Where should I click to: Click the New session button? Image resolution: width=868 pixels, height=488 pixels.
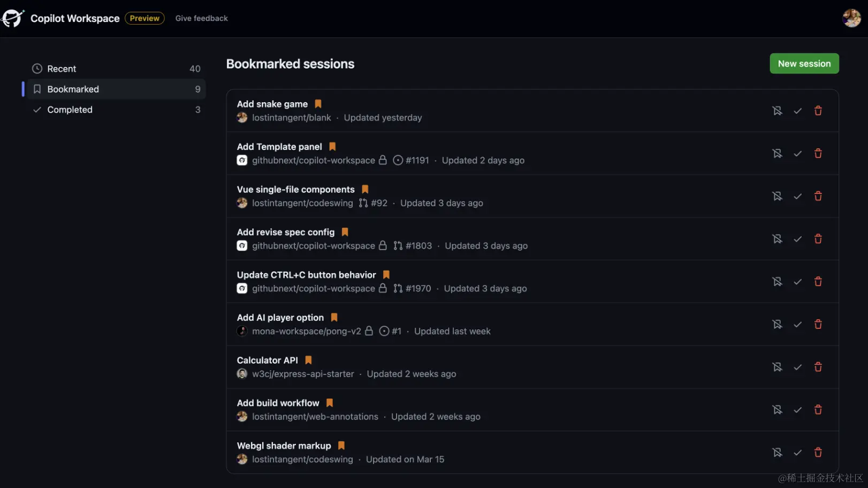click(804, 63)
